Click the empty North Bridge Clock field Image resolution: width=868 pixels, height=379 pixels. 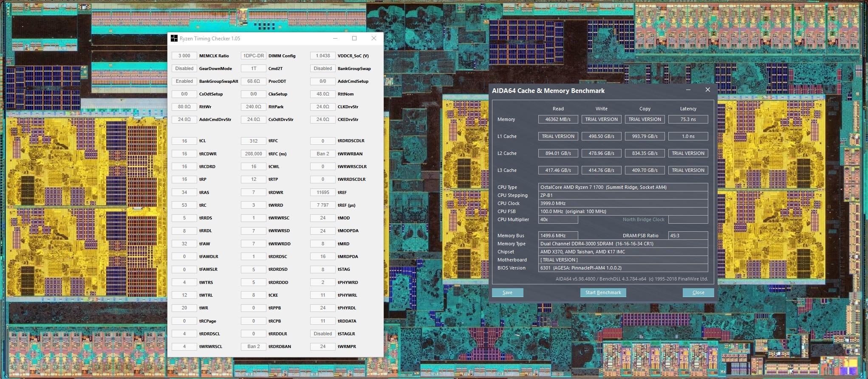click(x=688, y=219)
